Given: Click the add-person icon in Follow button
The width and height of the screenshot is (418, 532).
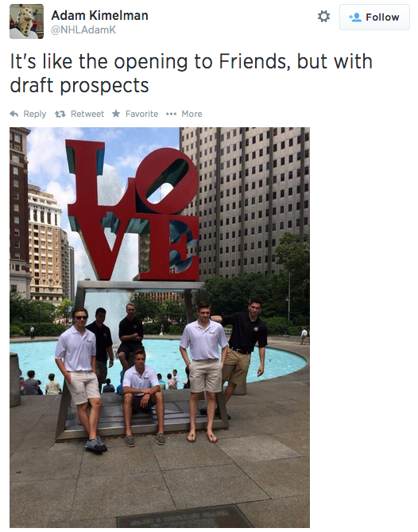Looking at the screenshot, I should coord(355,17).
